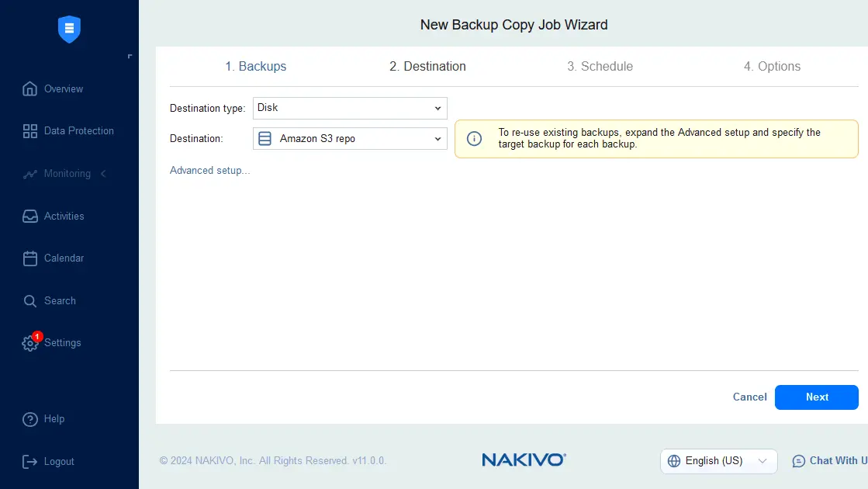Screen dimensions: 868x489
Task: Select the 2. Destination step
Action: pyautogui.click(x=427, y=67)
